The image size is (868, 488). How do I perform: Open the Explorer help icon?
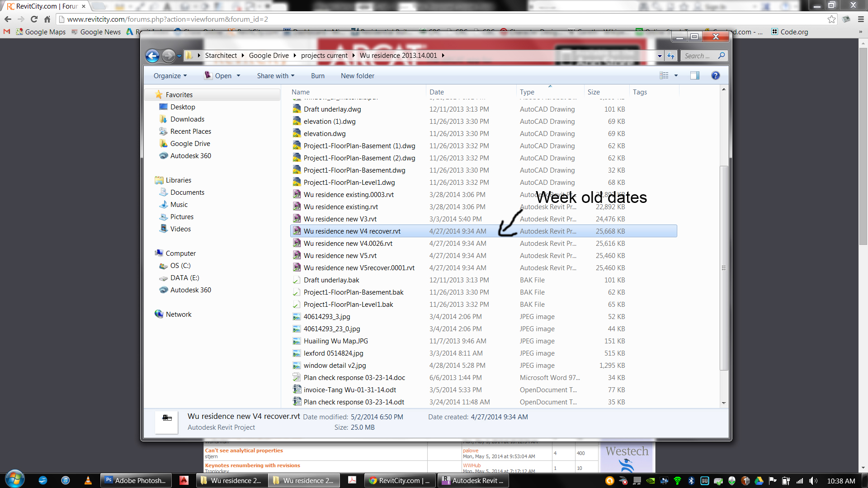pyautogui.click(x=715, y=76)
